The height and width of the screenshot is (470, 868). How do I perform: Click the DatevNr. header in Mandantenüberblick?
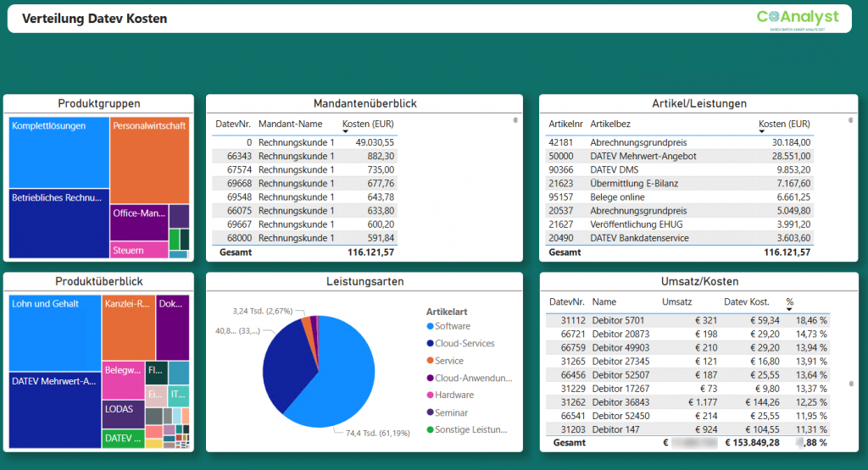pos(233,124)
